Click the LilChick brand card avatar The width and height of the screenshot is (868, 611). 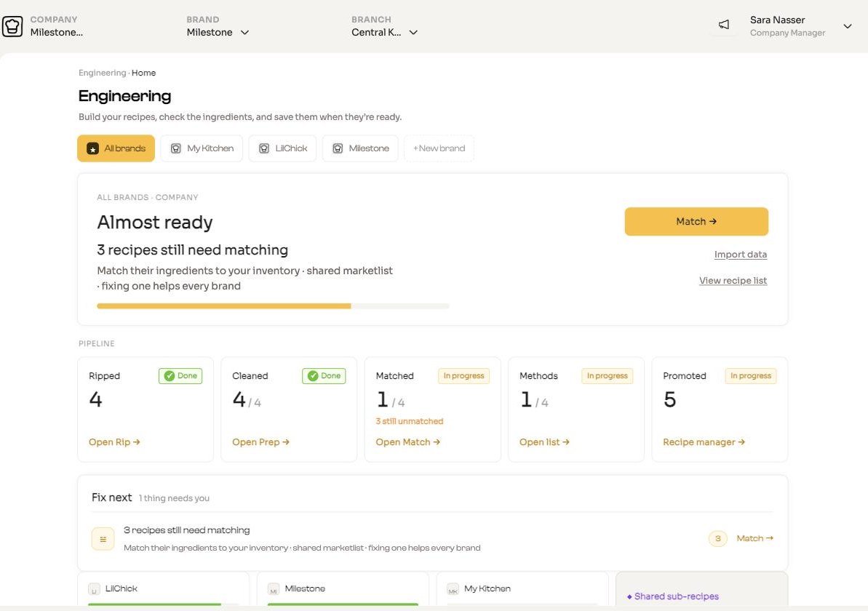(94, 589)
